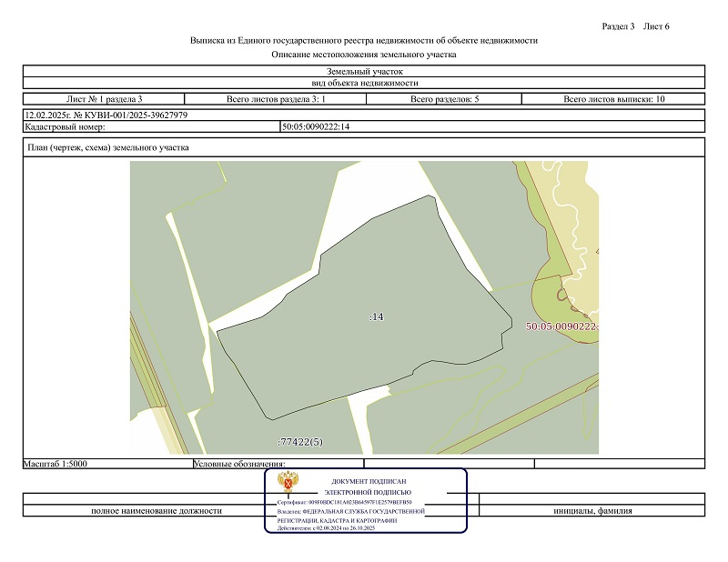This screenshot has height=562, width=728.
Task: Click the "Условные обозначения:" legend cell
Action: [240, 464]
